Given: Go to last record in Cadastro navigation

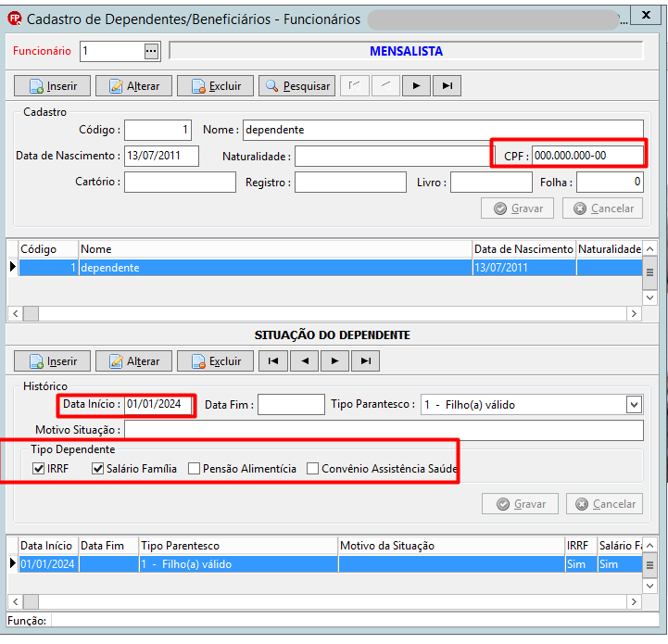Looking at the screenshot, I should point(447,85).
